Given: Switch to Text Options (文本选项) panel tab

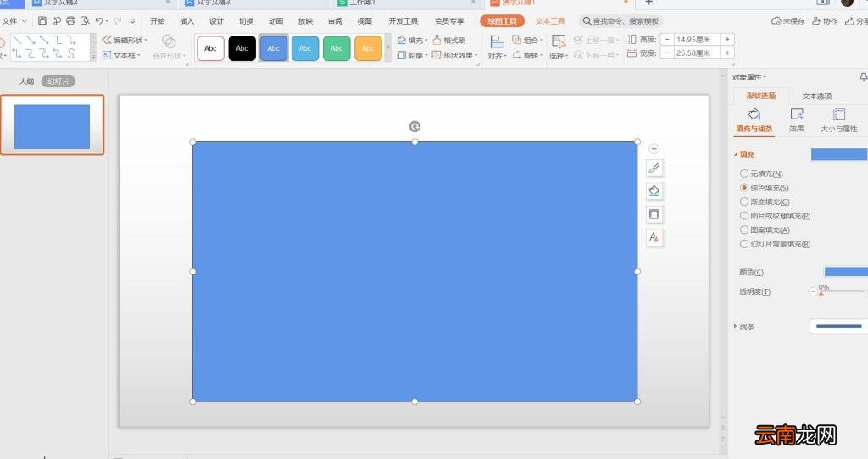Looking at the screenshot, I should pos(817,97).
